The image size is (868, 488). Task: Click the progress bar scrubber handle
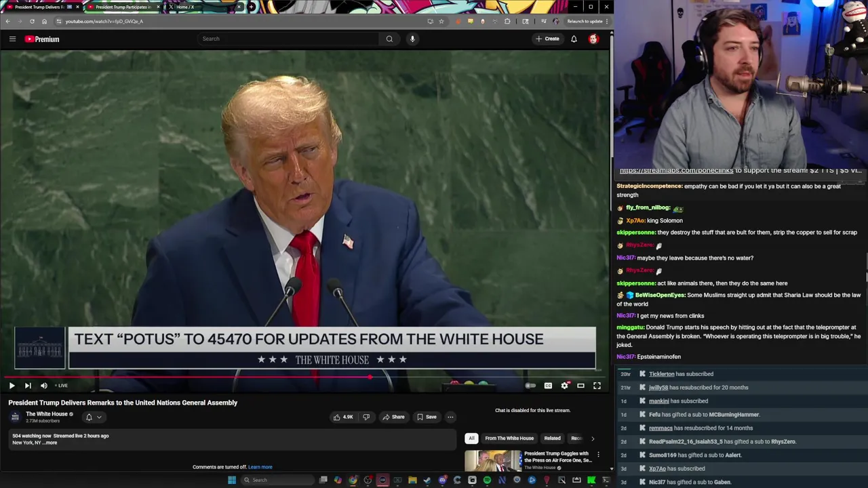point(370,378)
